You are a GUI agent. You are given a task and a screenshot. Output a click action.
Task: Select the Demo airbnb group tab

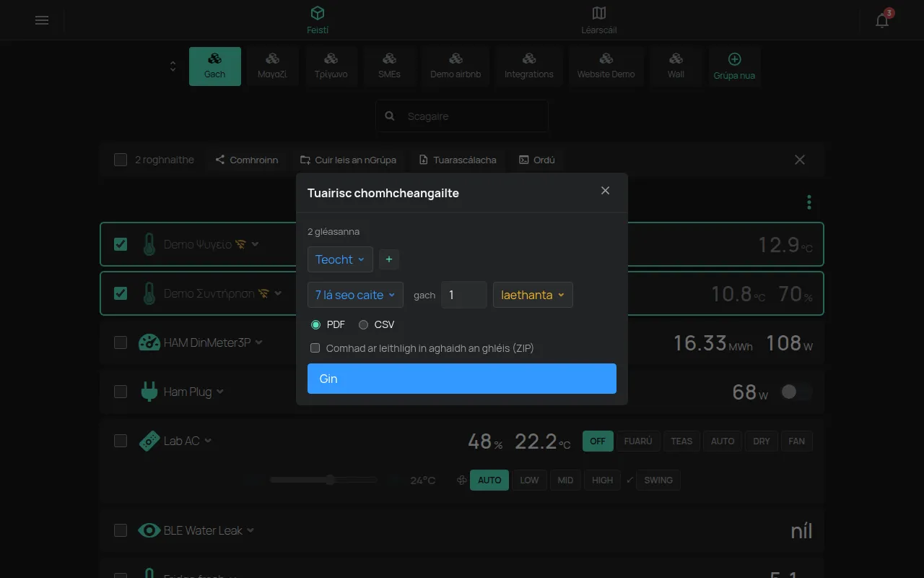pos(456,66)
